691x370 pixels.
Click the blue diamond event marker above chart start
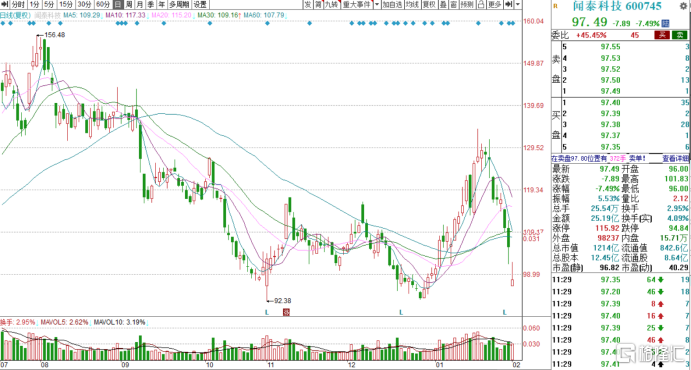[2, 23]
